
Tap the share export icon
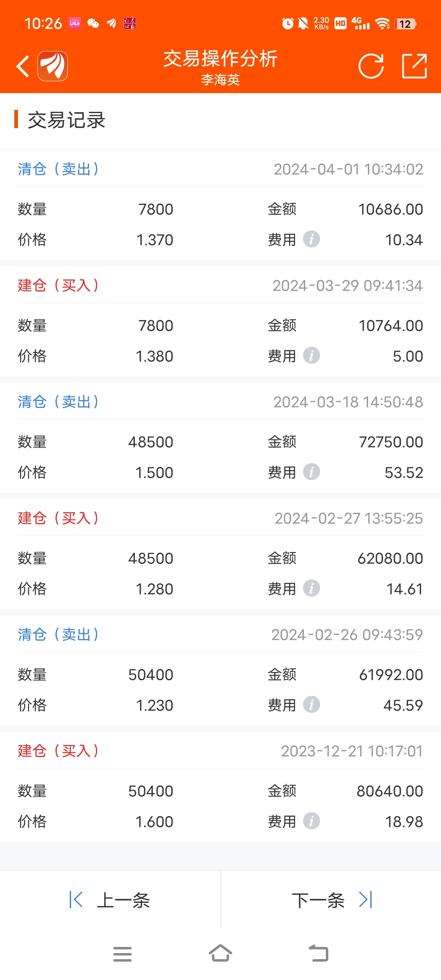(x=414, y=66)
